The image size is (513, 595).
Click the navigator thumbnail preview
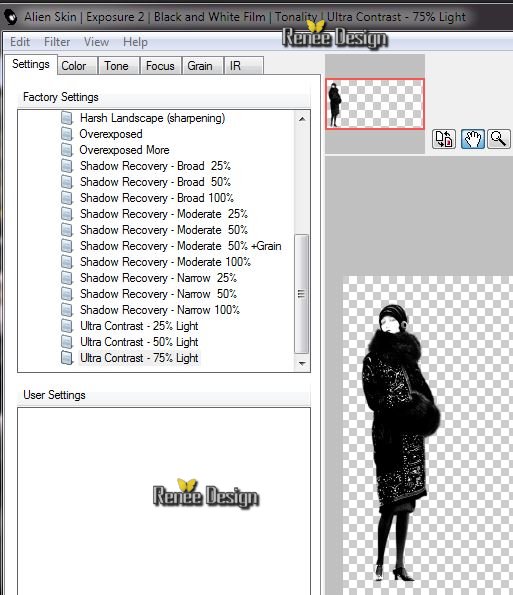pos(375,104)
